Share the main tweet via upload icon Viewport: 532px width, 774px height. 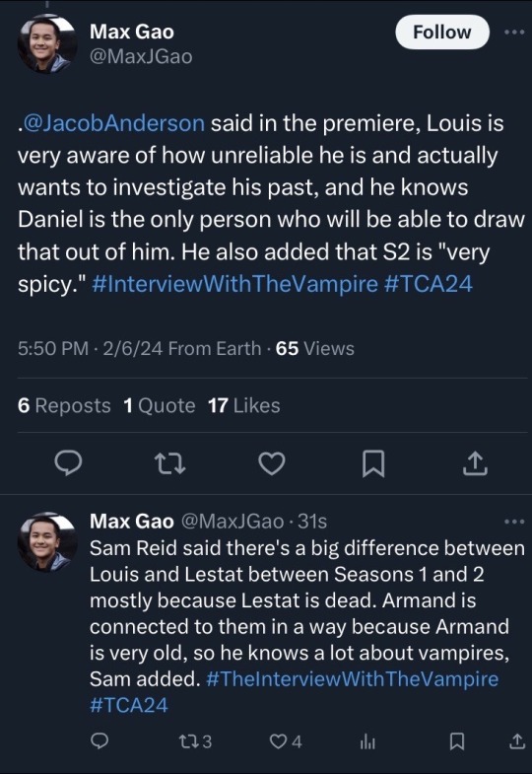[x=475, y=463]
